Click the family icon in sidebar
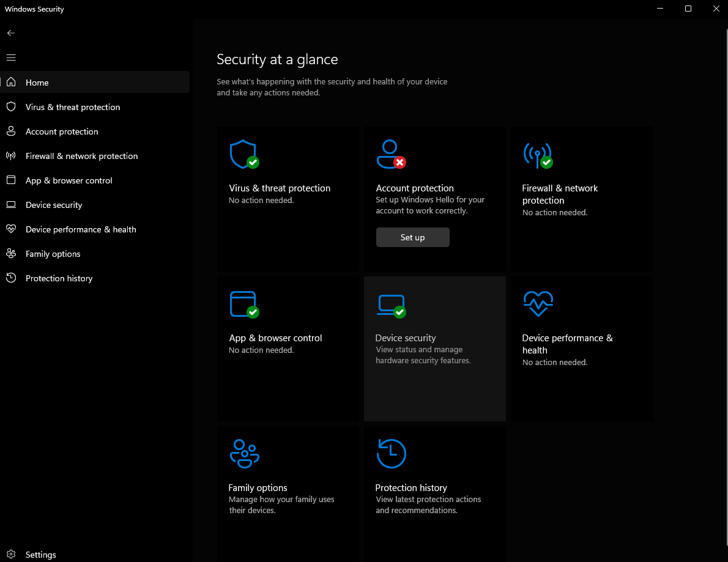 pyautogui.click(x=11, y=253)
